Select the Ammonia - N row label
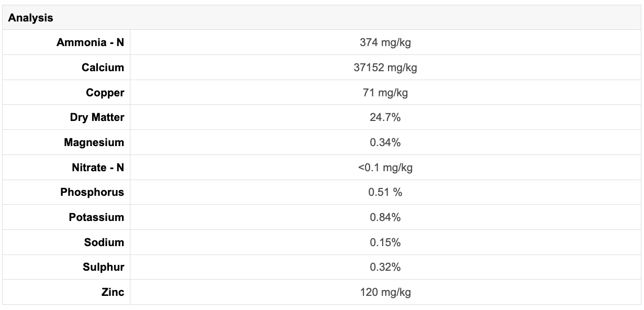Image resolution: width=644 pixels, height=310 pixels. [90, 42]
